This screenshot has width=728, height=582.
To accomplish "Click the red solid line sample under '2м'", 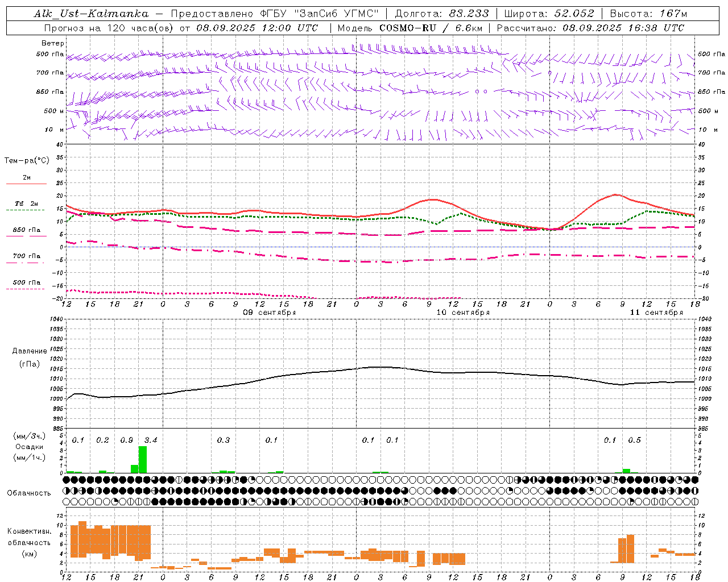I will pyautogui.click(x=27, y=184).
